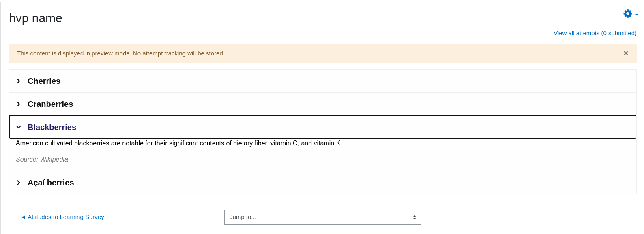This screenshot has height=234, width=644.
Task: Click the Blackberries panel title
Action: (x=52, y=127)
